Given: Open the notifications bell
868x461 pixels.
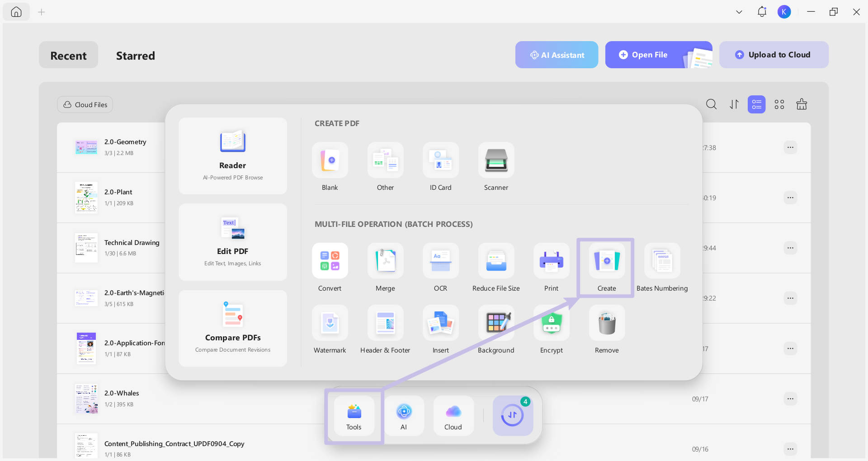Looking at the screenshot, I should point(762,12).
